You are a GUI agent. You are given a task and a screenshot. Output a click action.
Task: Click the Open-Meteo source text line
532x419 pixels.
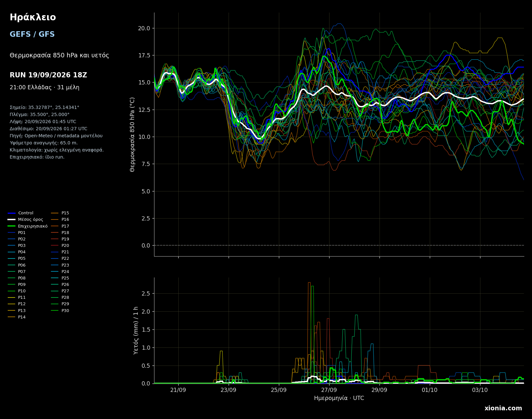pos(56,136)
